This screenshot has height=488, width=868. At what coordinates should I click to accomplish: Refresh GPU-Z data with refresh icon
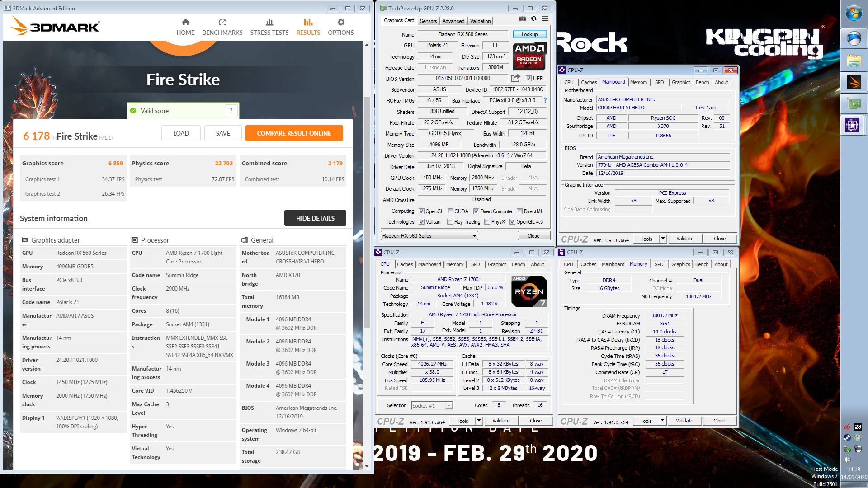[534, 19]
